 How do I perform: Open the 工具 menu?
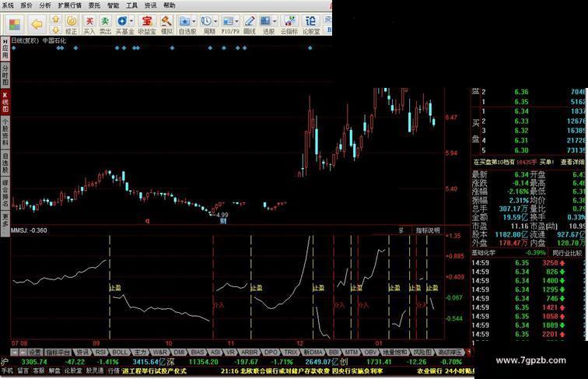131,5
